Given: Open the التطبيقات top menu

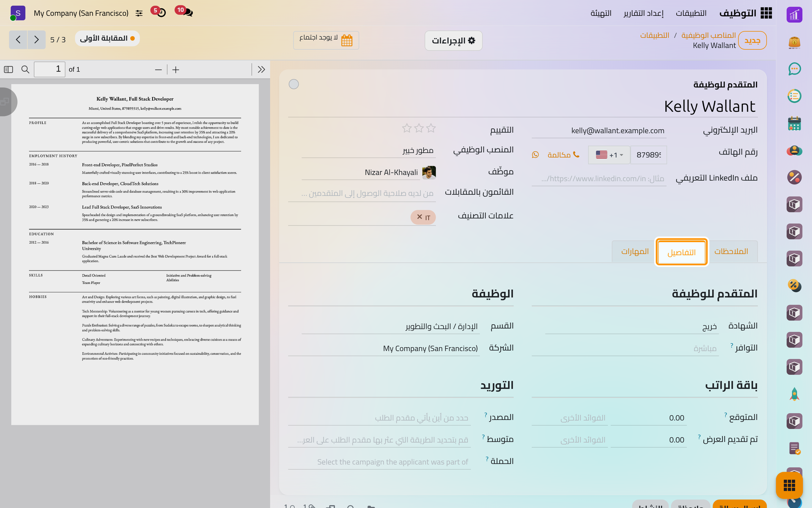Looking at the screenshot, I should click(691, 13).
